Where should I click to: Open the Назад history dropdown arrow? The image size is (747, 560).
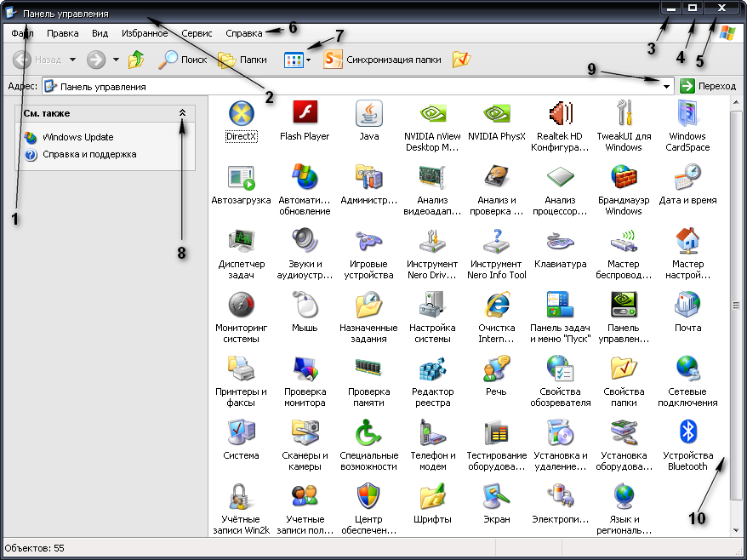pos(72,60)
